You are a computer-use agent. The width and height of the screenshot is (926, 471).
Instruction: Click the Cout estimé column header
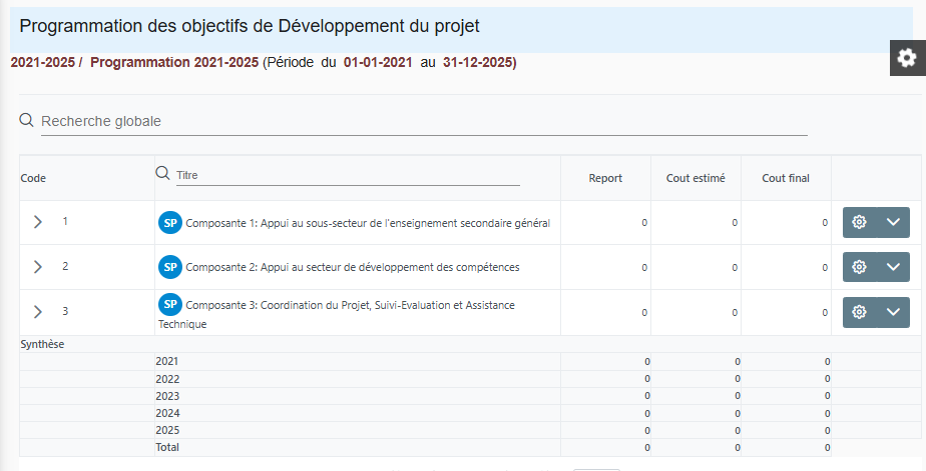point(696,178)
